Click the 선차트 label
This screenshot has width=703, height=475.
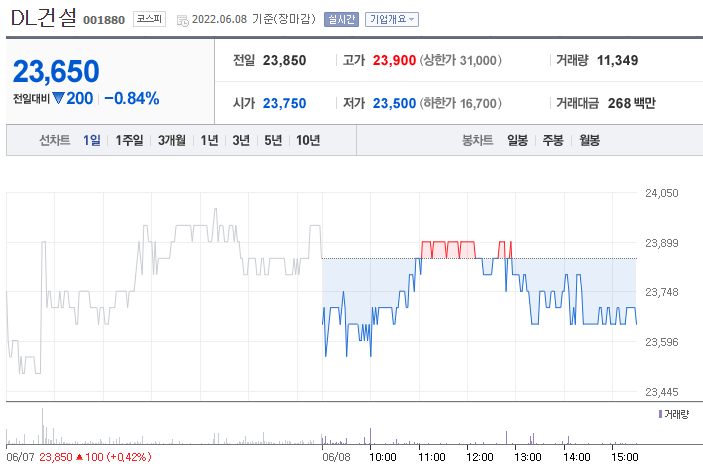pos(55,140)
